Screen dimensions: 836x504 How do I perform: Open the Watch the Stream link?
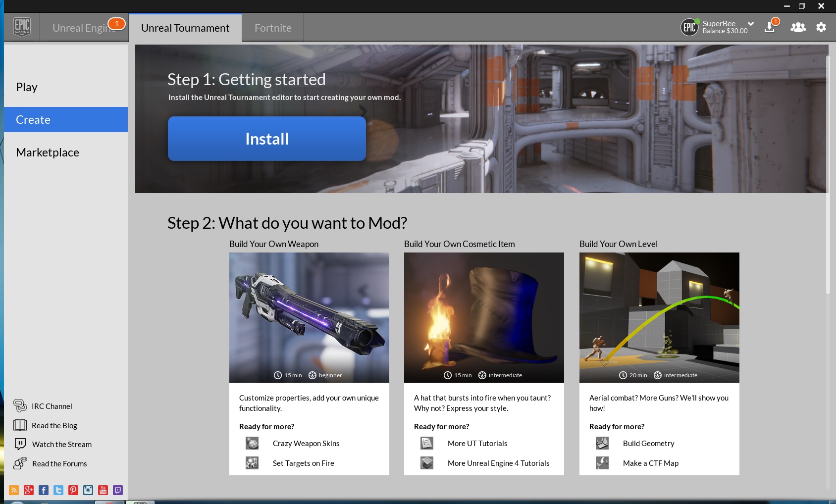click(x=62, y=445)
